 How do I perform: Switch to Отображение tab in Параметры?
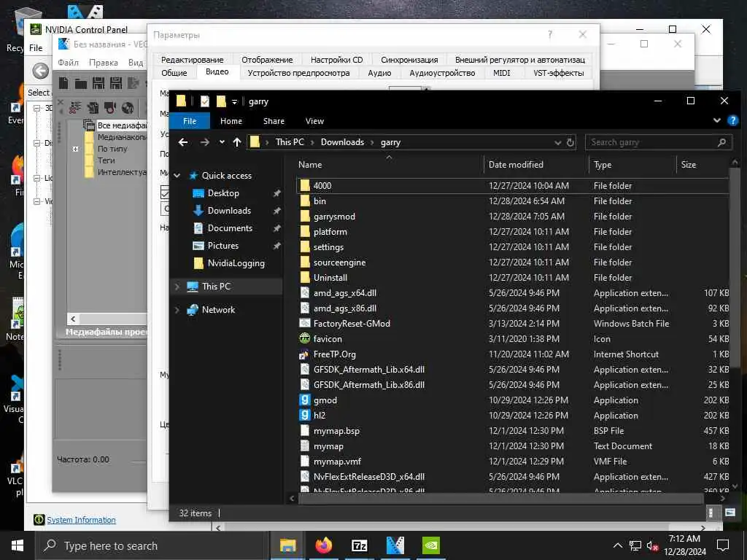tap(267, 60)
